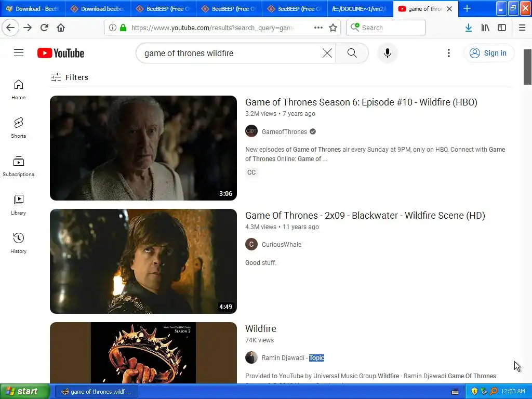The height and width of the screenshot is (399, 532).
Task: Switch to the third BeeBEEP tab
Action: coord(295,8)
